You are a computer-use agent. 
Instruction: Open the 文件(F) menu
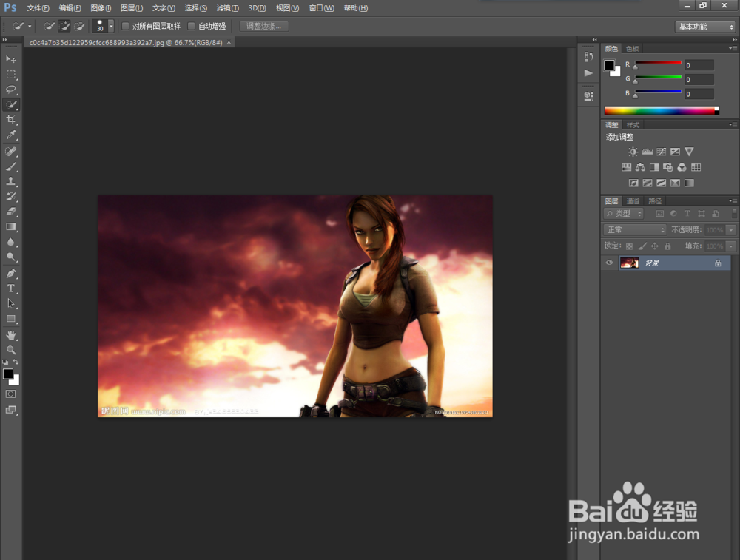pos(38,8)
